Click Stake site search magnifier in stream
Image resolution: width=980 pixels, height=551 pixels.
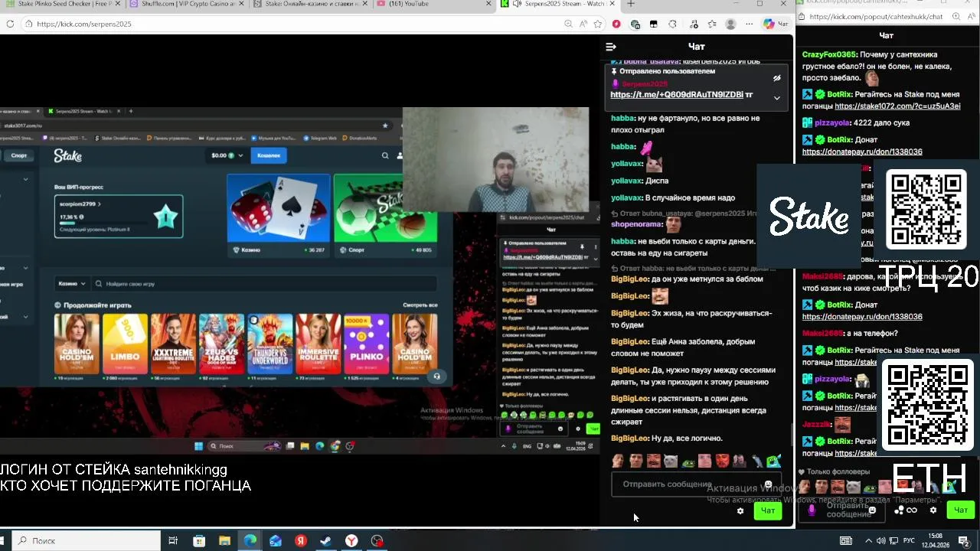[x=385, y=155]
